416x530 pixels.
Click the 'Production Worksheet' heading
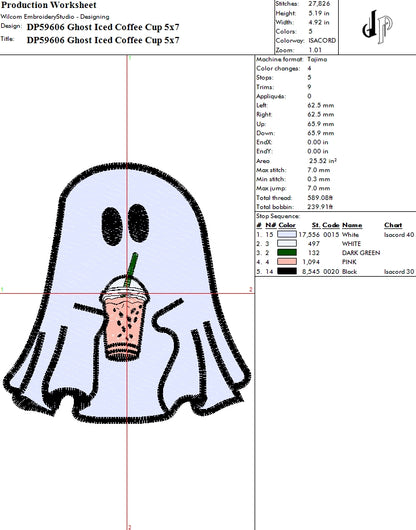(x=49, y=5)
